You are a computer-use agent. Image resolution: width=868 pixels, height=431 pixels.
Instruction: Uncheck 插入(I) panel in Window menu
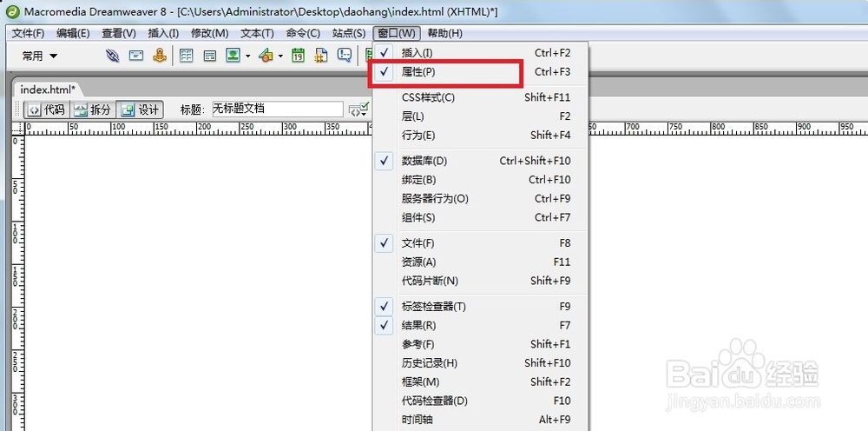[481, 53]
